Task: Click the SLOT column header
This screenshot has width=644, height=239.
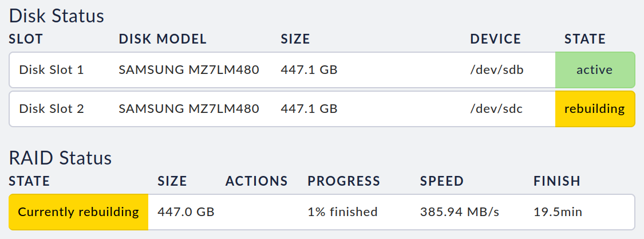Action: coord(26,40)
